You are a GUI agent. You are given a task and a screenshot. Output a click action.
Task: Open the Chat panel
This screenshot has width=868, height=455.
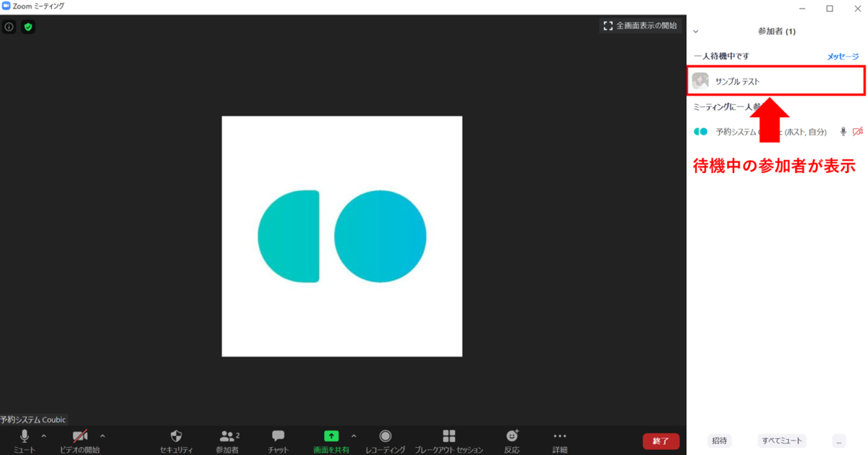point(278,440)
